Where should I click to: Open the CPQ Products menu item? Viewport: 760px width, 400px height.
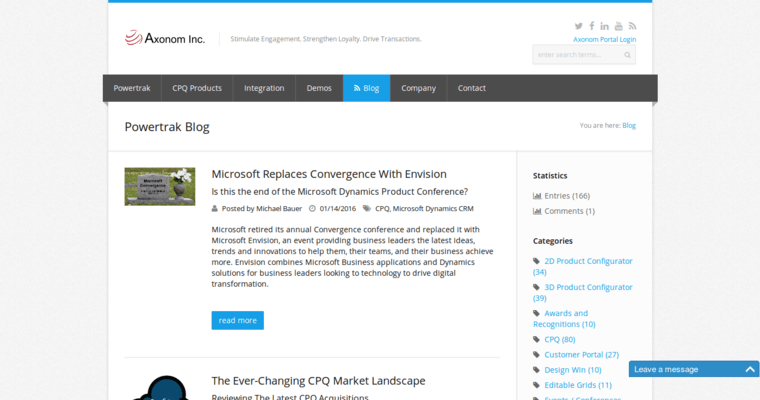coord(197,88)
